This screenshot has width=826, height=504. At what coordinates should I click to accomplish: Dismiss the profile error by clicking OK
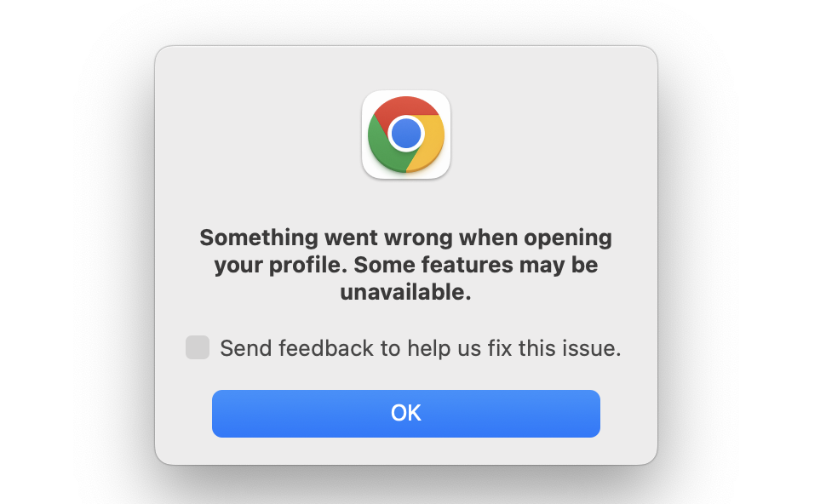(406, 414)
